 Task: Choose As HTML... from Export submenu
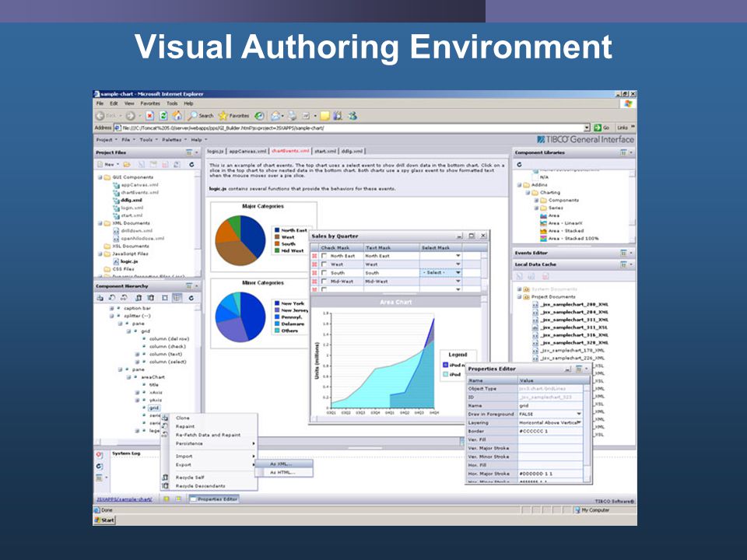pyautogui.click(x=284, y=472)
